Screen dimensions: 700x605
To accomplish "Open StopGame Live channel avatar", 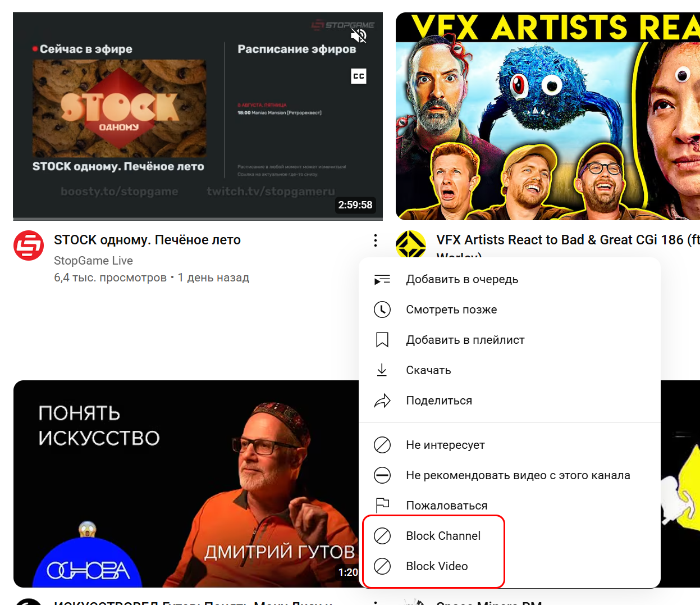I will [29, 245].
